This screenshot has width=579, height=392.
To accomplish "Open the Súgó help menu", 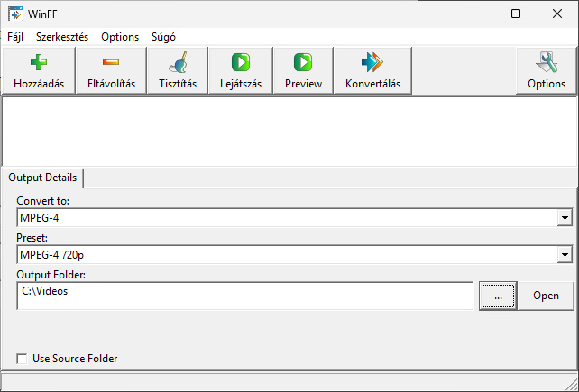I will point(163,37).
